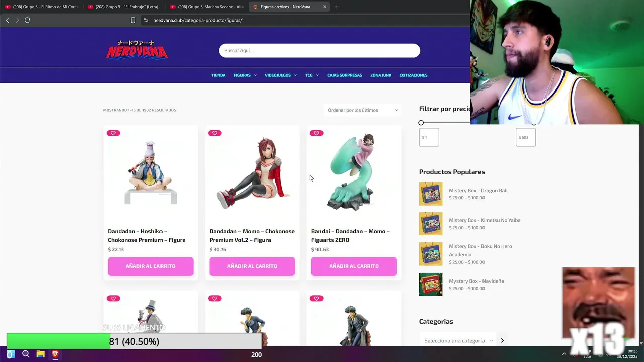Viewport: 644px width, 362px height.
Task: Click the Brave browser taskbar icon
Action: (x=55, y=354)
